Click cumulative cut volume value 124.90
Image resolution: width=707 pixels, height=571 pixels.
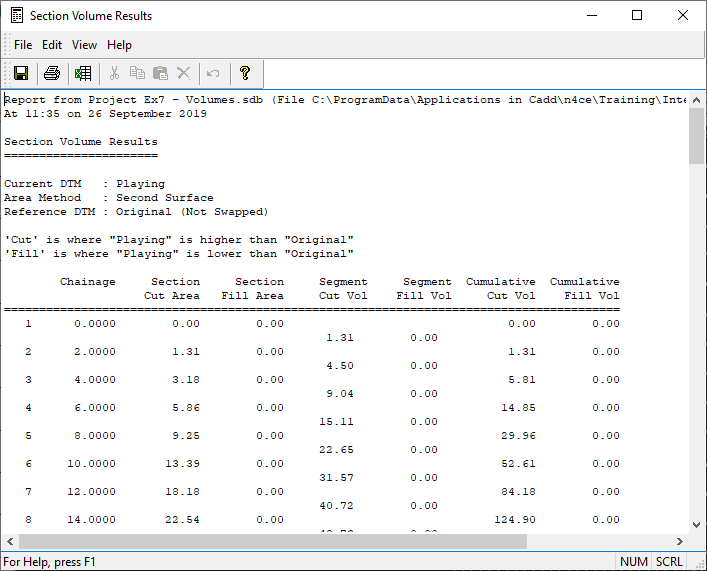point(515,519)
